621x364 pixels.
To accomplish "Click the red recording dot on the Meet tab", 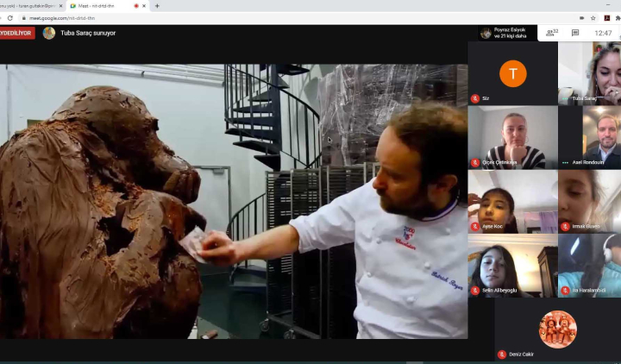I will [136, 6].
